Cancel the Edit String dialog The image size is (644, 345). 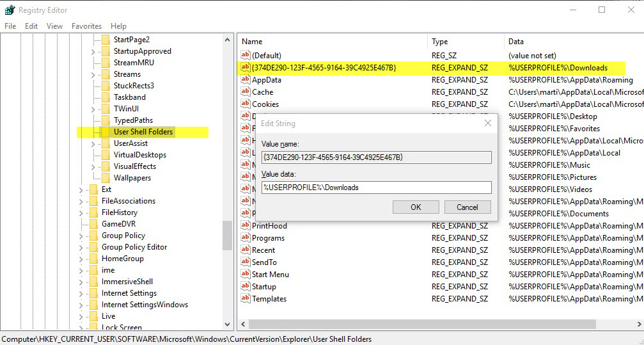pyautogui.click(x=467, y=207)
